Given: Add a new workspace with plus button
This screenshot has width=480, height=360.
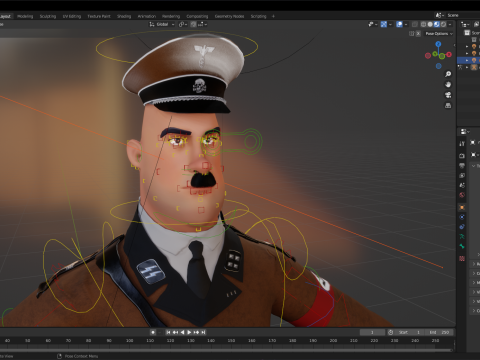Looking at the screenshot, I should tap(273, 16).
